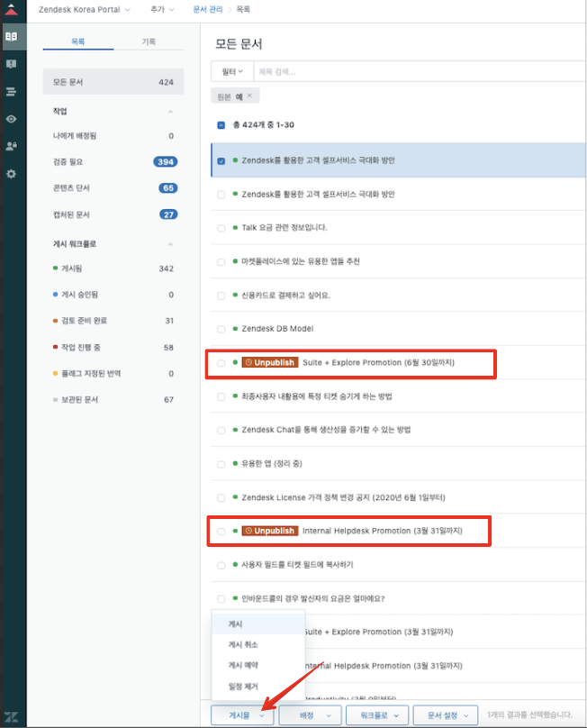The width and height of the screenshot is (587, 728).
Task: Uncheck the highlighted Zendesk를 활용한 고객 셀프서비스 row
Action: click(x=221, y=160)
